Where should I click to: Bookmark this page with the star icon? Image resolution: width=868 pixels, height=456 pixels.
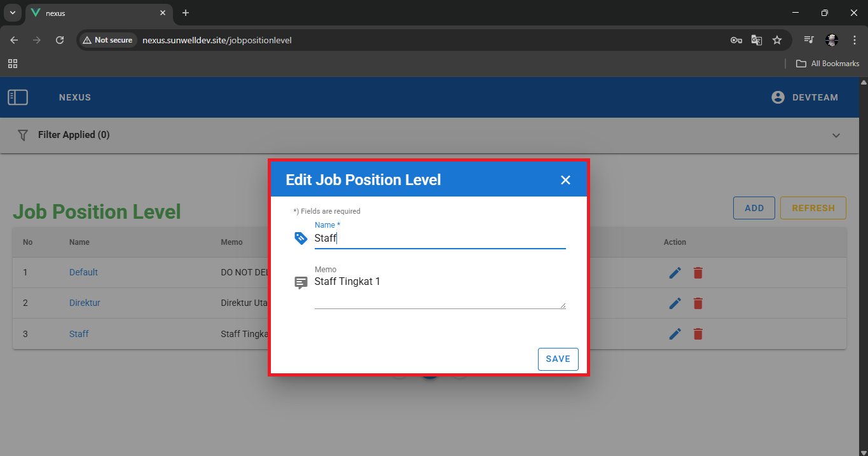[776, 40]
